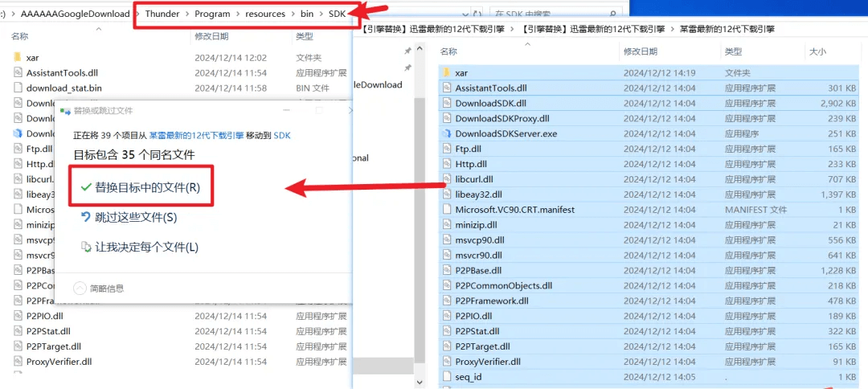Go to AAAAAAGoogleDownload in the address bar
The width and height of the screenshot is (868, 389).
pos(76,14)
